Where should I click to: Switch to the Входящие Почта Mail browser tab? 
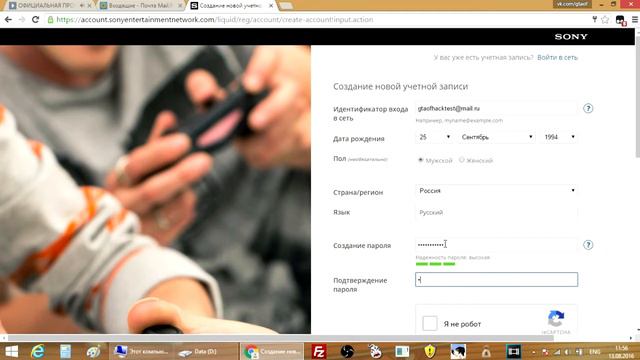click(141, 5)
